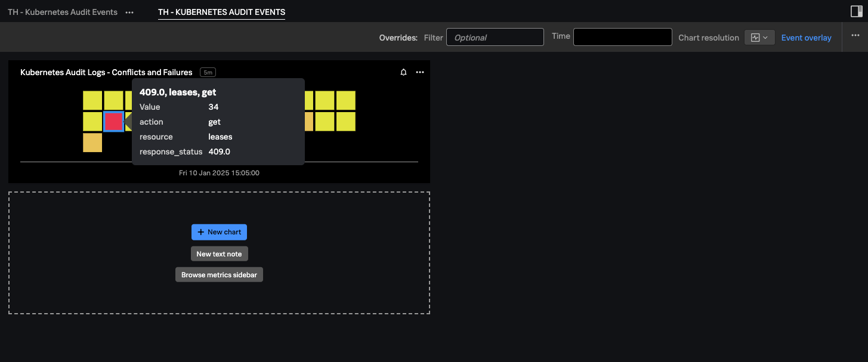Click the 5m interval badge on the chart
Image resolution: width=868 pixels, height=362 pixels.
(208, 72)
